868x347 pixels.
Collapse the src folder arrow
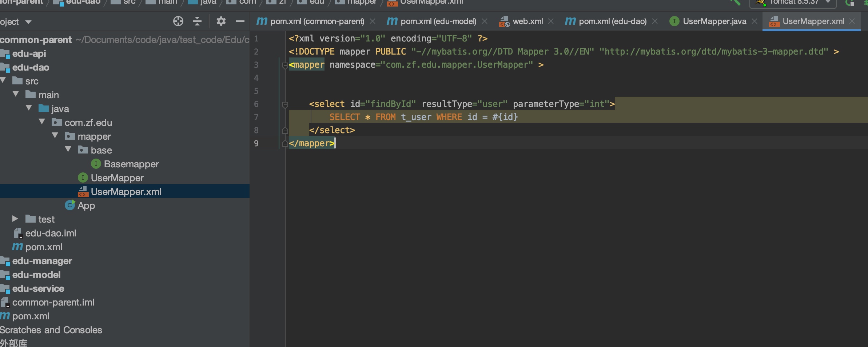pos(3,81)
